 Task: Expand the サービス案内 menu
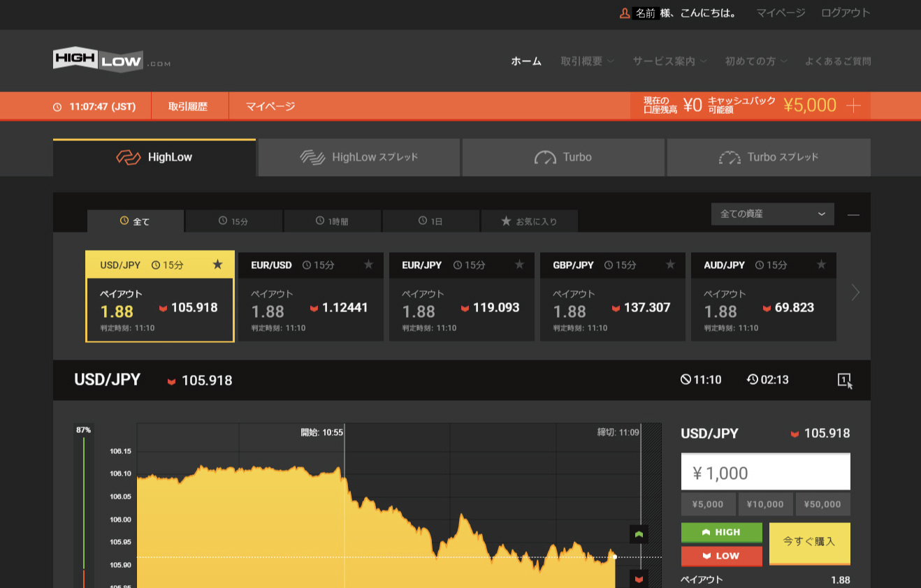[x=669, y=61]
